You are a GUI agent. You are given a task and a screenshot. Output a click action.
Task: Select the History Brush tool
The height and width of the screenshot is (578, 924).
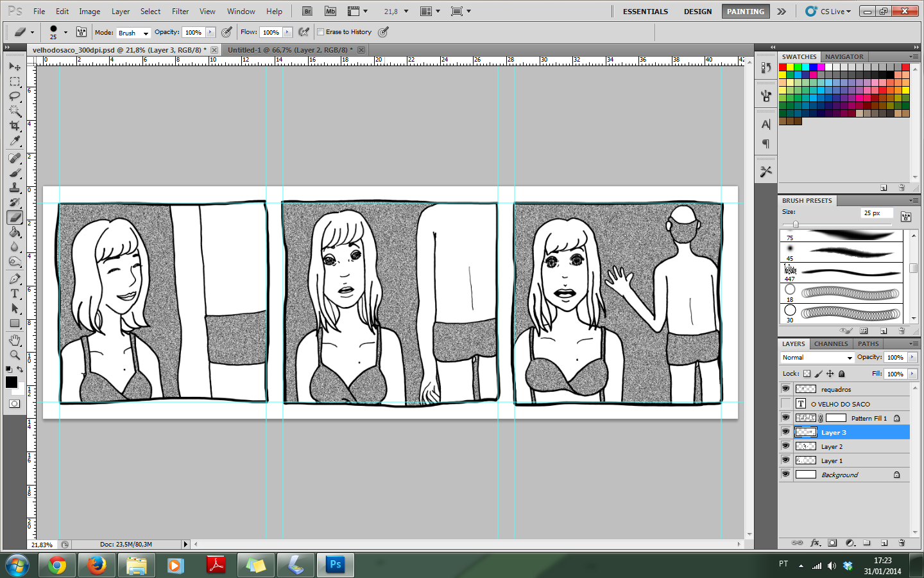point(15,202)
